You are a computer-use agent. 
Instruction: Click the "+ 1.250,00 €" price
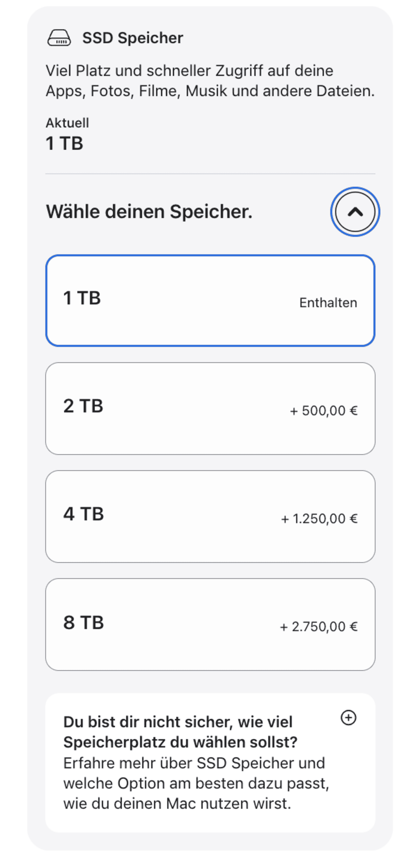click(319, 519)
